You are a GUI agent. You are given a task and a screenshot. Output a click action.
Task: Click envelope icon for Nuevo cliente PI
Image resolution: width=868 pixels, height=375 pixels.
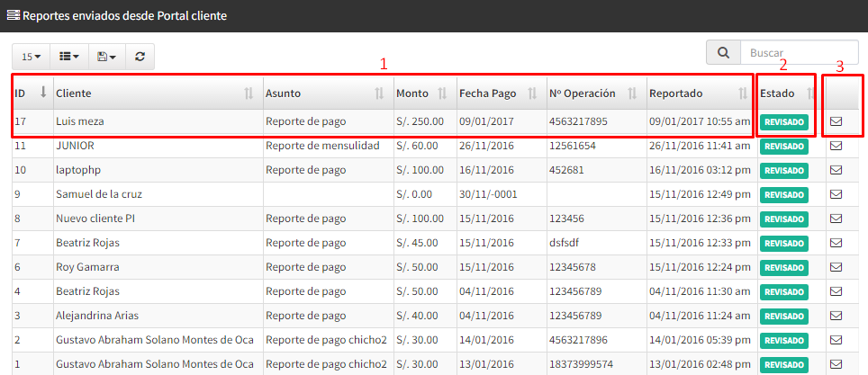tap(836, 219)
